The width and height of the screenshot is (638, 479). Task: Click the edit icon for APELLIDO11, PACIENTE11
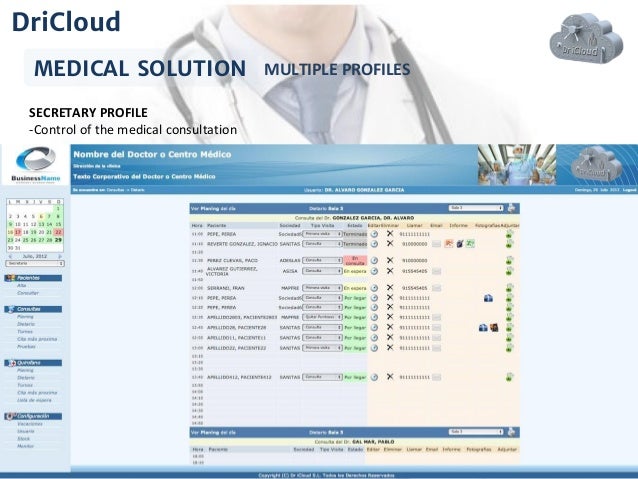374,338
